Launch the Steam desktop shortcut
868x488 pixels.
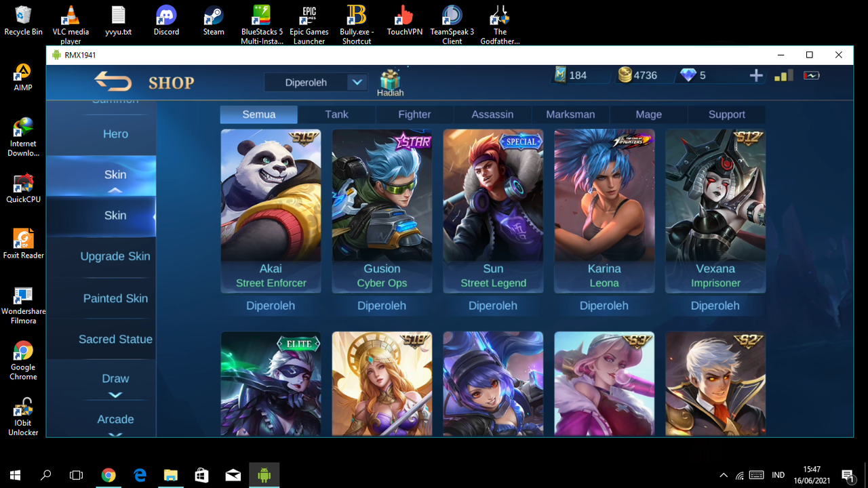(214, 20)
